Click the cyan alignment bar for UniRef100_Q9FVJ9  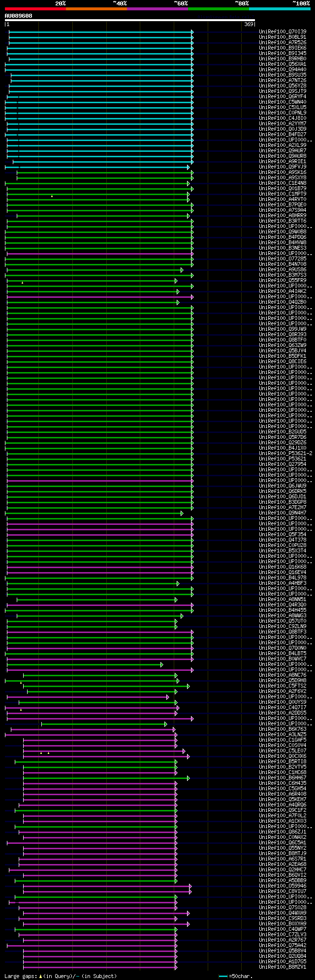(x=97, y=167)
